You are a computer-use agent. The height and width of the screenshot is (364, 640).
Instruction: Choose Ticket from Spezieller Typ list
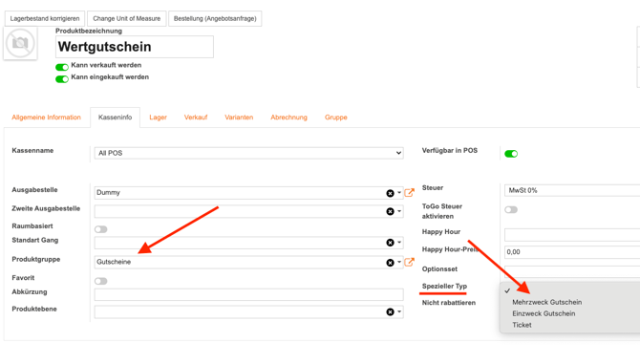click(x=522, y=325)
